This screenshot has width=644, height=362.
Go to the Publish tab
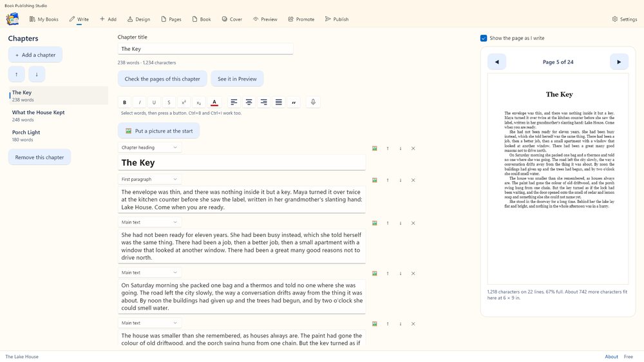(x=337, y=19)
